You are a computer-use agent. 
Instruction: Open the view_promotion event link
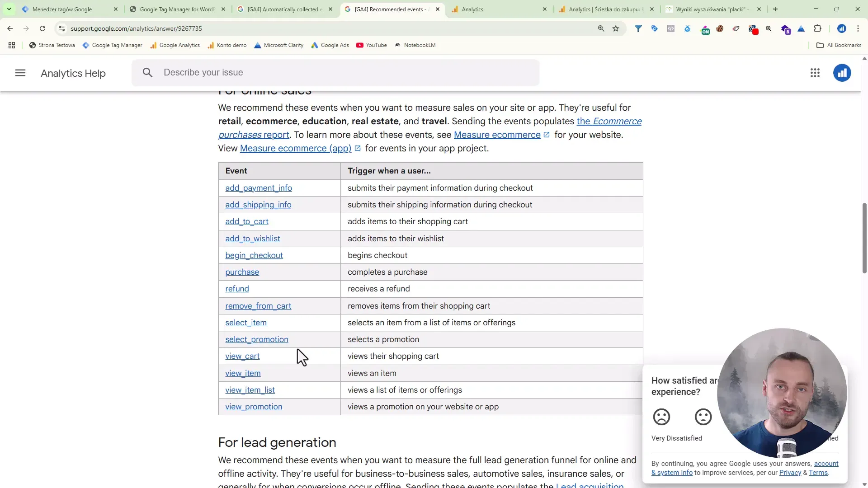tap(254, 407)
